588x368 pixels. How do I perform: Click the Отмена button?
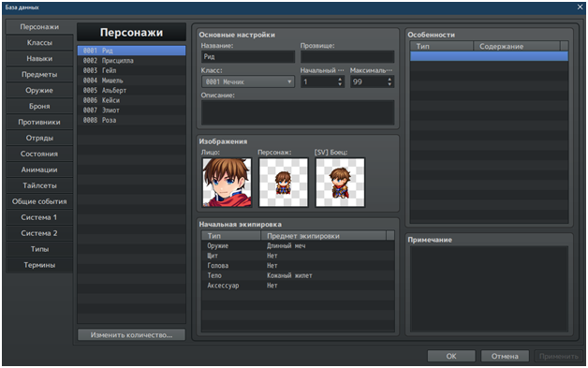click(505, 357)
